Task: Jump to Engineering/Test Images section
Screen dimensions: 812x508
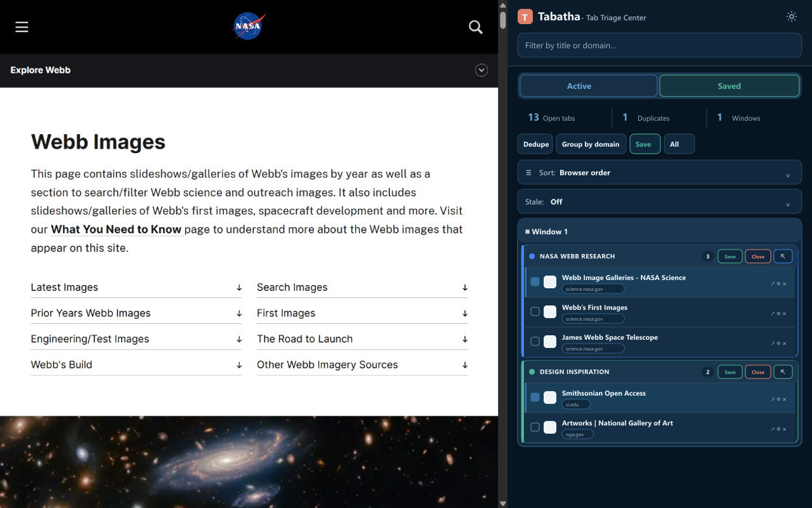Action: click(x=136, y=339)
